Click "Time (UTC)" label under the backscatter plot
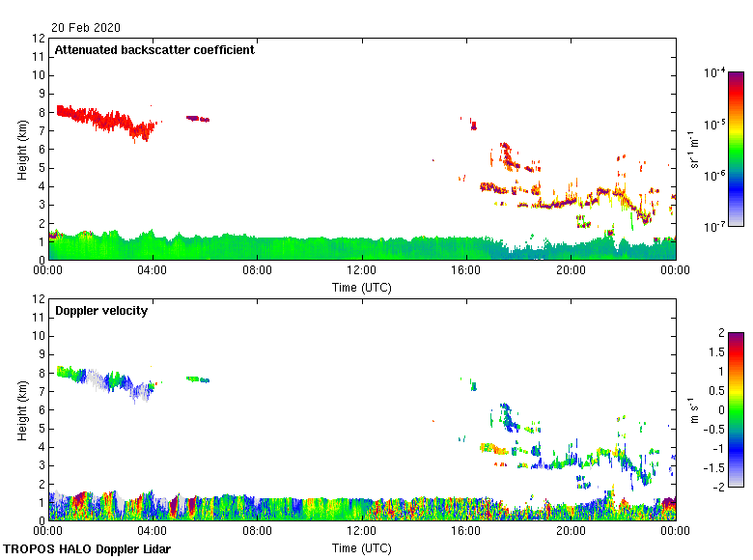753x560 pixels. point(362,288)
